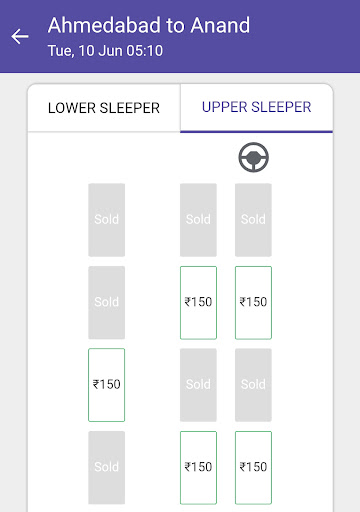Tap blank area left of steering wheel
Image resolution: width=360 pixels, height=512 pixels.
coord(133,157)
